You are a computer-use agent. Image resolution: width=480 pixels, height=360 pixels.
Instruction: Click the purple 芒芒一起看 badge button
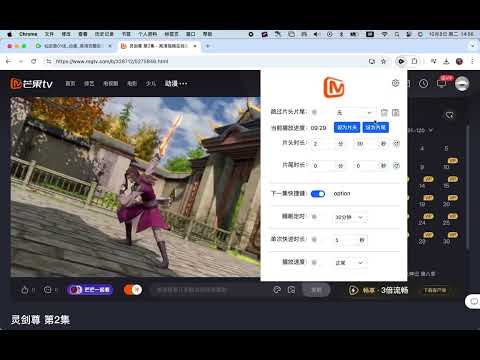90,290
